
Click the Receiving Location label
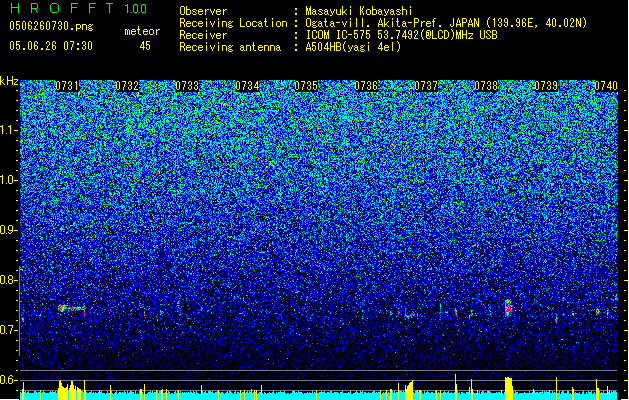click(233, 23)
